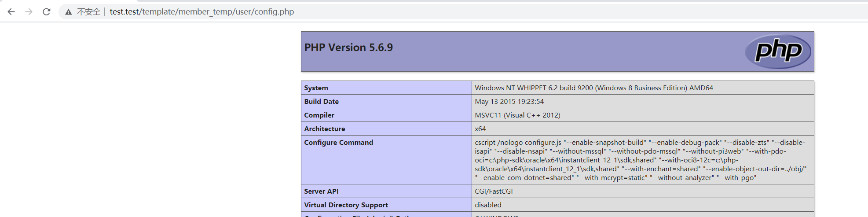Click the browser back arrow
Viewport: 868px width, 217px height.
(11, 12)
